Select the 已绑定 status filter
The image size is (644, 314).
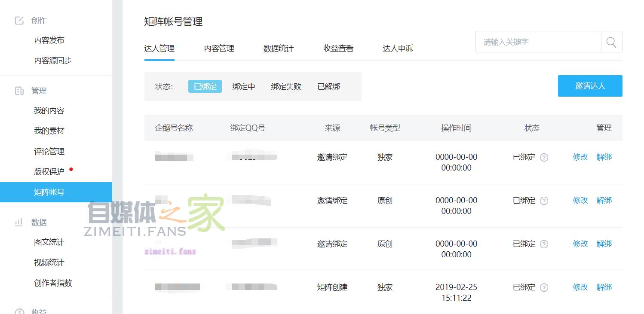[205, 86]
